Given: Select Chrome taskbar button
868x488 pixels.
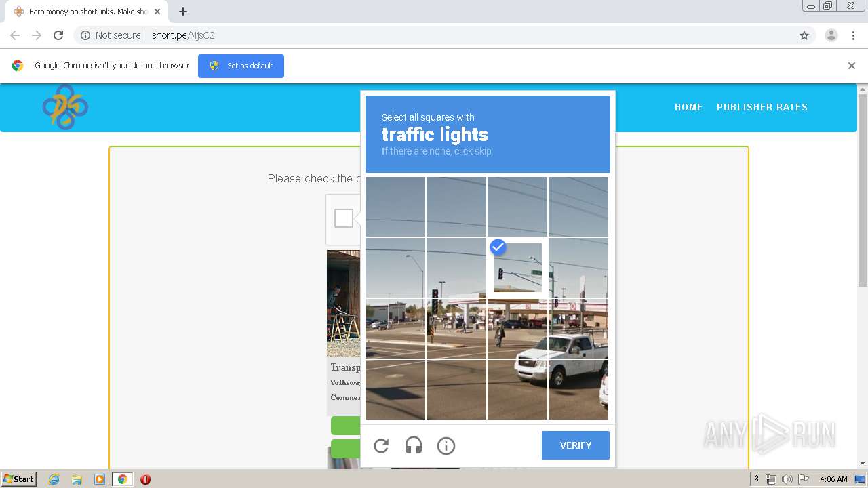Looking at the screenshot, I should (122, 479).
